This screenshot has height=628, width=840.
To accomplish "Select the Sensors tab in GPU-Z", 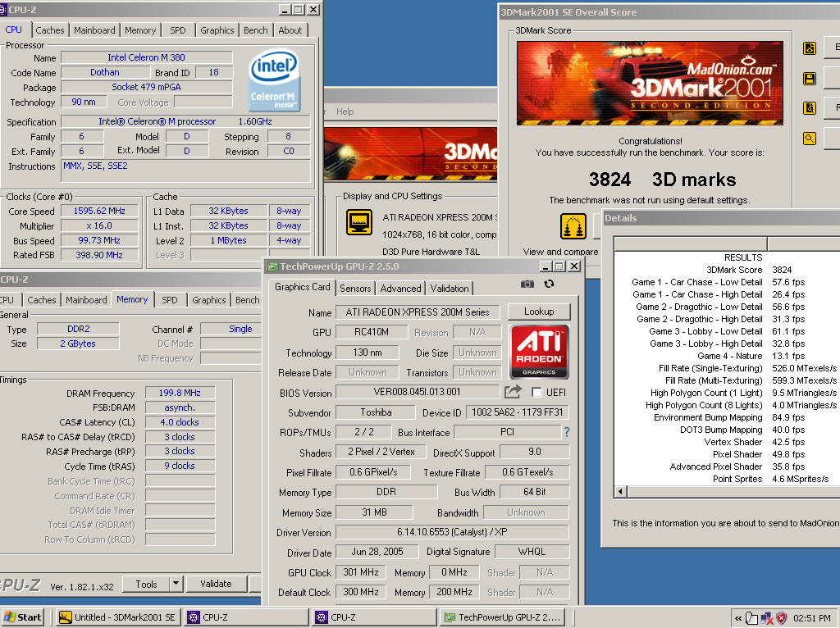I will tap(355, 288).
